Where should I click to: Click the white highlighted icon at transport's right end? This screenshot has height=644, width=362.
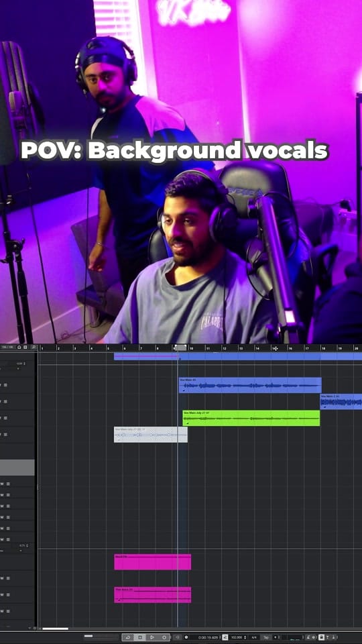[x=321, y=637]
